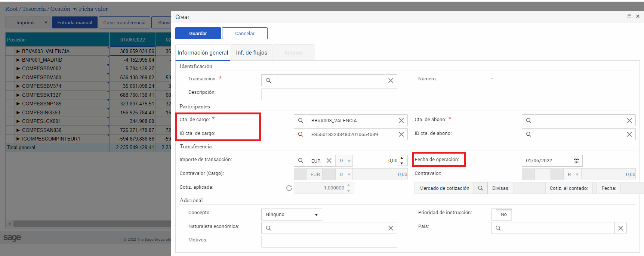Image resolution: width=644 pixels, height=256 pixels.
Task: Select the Información general tab
Action: [203, 53]
